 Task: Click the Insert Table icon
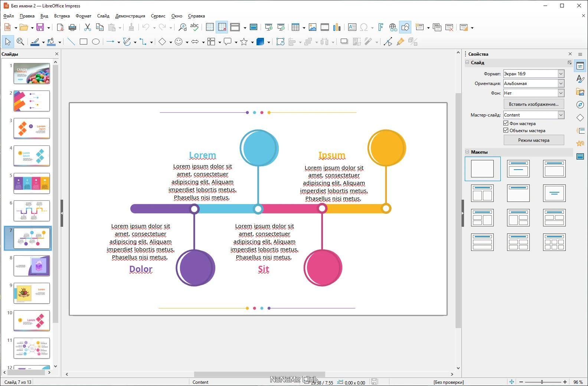pyautogui.click(x=295, y=27)
